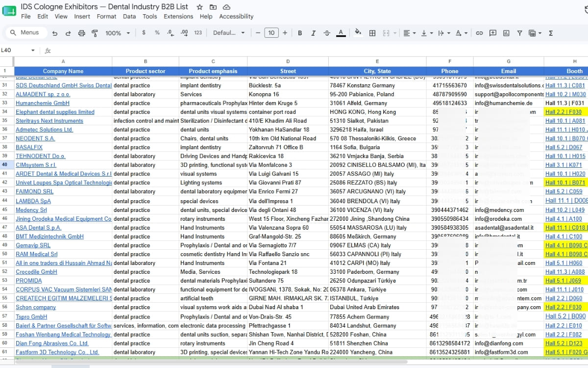Screen dimensions: 588x368
Task: Click the Insert chart icon
Action: (506, 33)
